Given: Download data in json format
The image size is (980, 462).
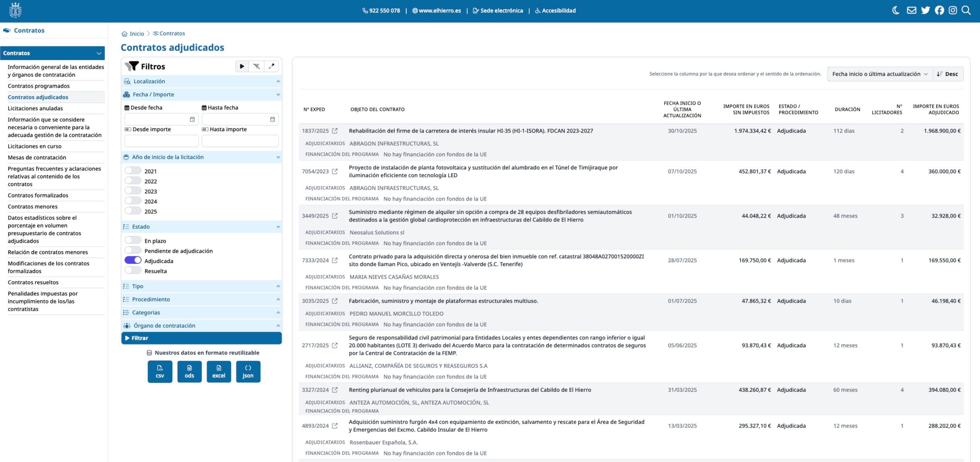Looking at the screenshot, I should click(x=248, y=372).
